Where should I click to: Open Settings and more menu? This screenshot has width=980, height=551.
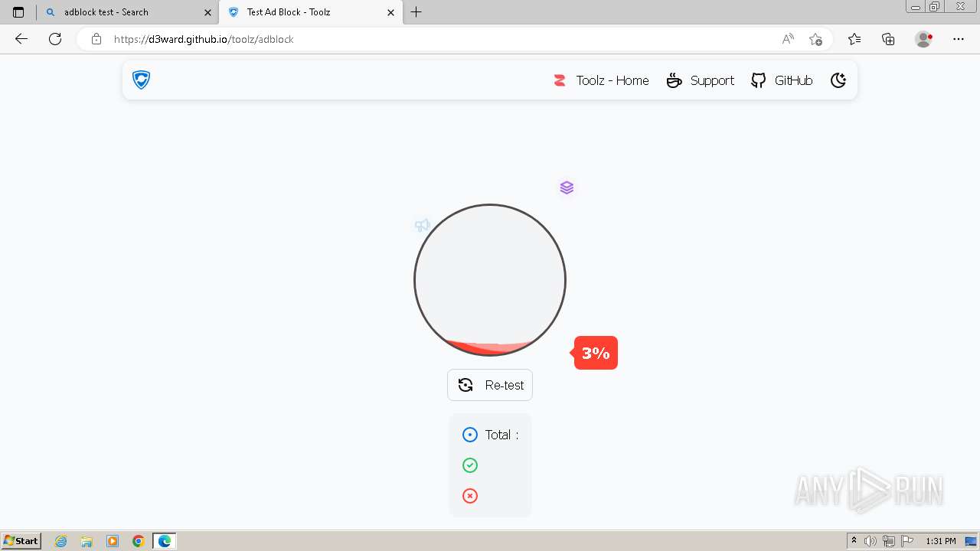[959, 39]
